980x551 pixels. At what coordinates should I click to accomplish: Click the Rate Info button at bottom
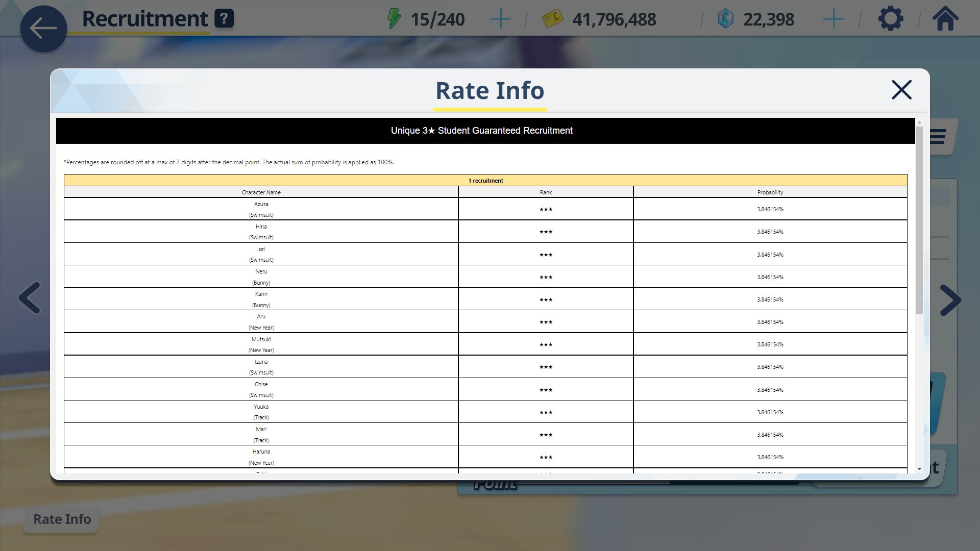pyautogui.click(x=62, y=519)
